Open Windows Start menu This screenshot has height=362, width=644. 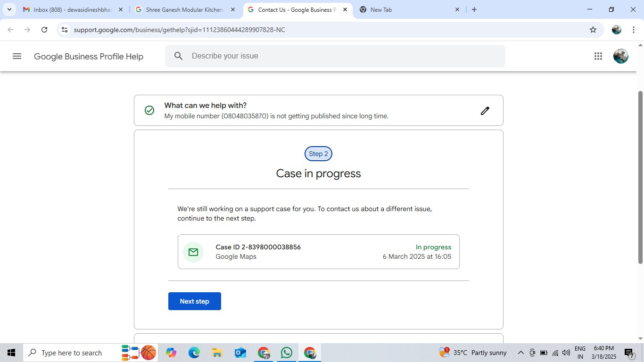pyautogui.click(x=11, y=353)
